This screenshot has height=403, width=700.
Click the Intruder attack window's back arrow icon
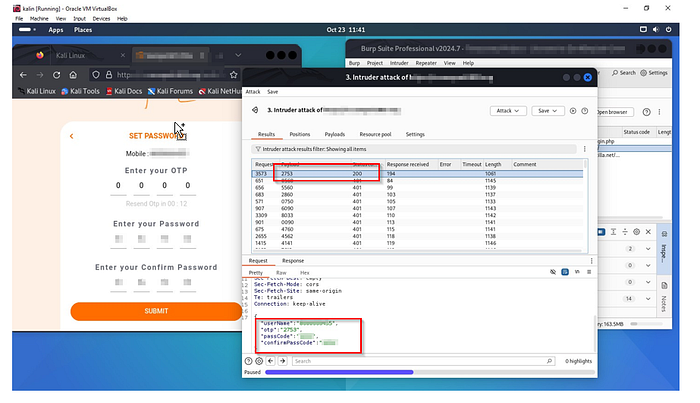point(255,110)
